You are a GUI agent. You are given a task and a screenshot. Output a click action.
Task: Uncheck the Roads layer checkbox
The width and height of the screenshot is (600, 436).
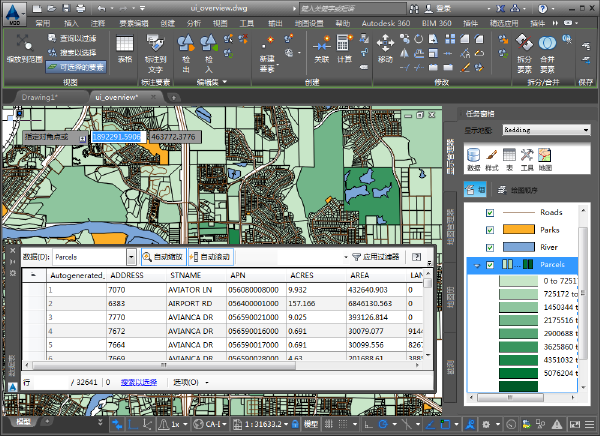pyautogui.click(x=489, y=213)
